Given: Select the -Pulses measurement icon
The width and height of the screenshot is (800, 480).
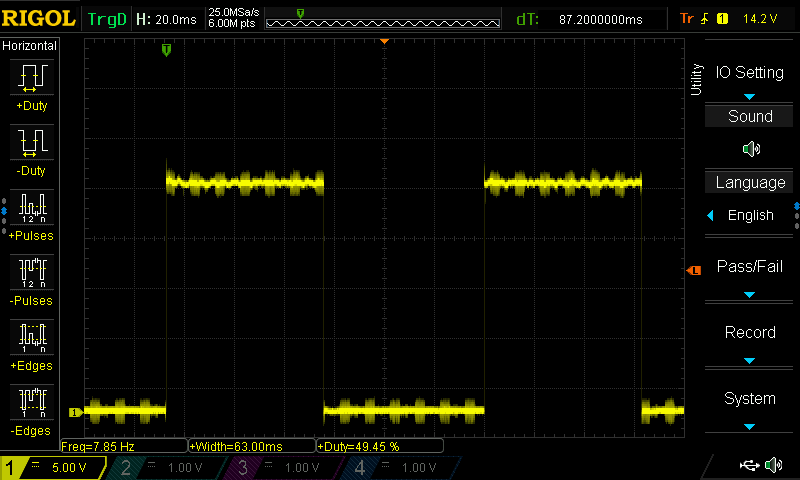Looking at the screenshot, I should (x=32, y=272).
